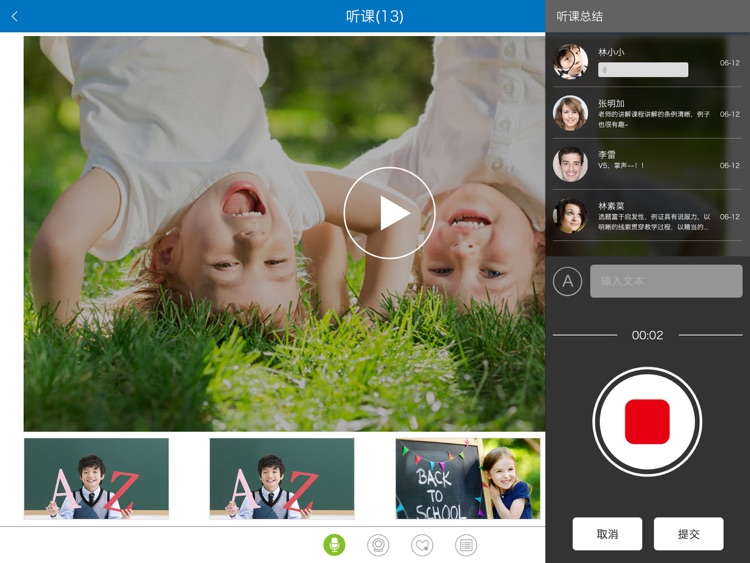Stop recording with the red square button

(647, 421)
